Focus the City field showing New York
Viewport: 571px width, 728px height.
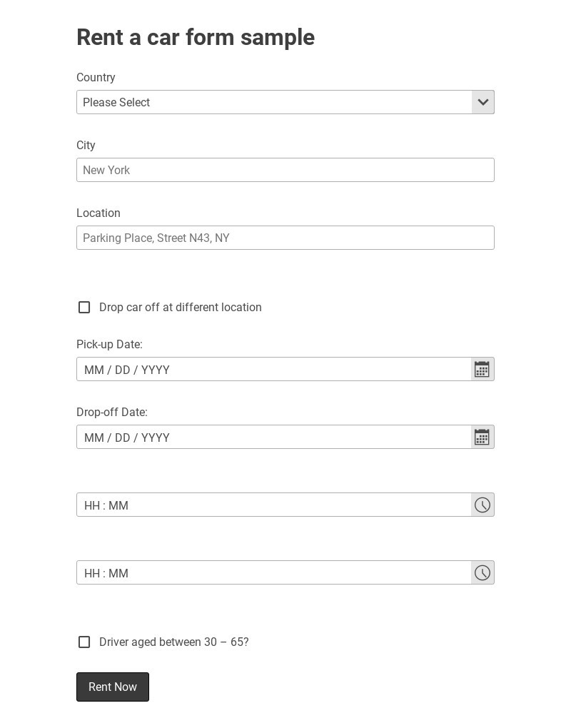pos(285,170)
